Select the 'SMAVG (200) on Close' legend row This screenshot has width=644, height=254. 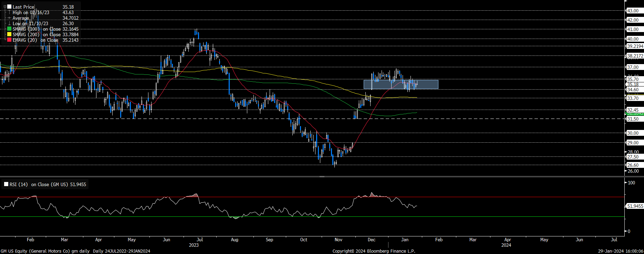click(x=43, y=34)
